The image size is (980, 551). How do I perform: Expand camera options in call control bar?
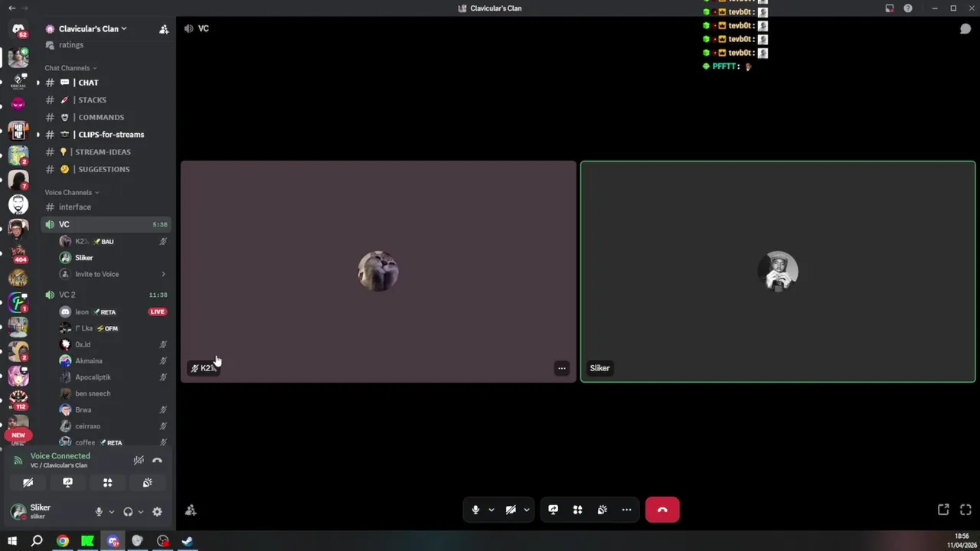pyautogui.click(x=526, y=510)
